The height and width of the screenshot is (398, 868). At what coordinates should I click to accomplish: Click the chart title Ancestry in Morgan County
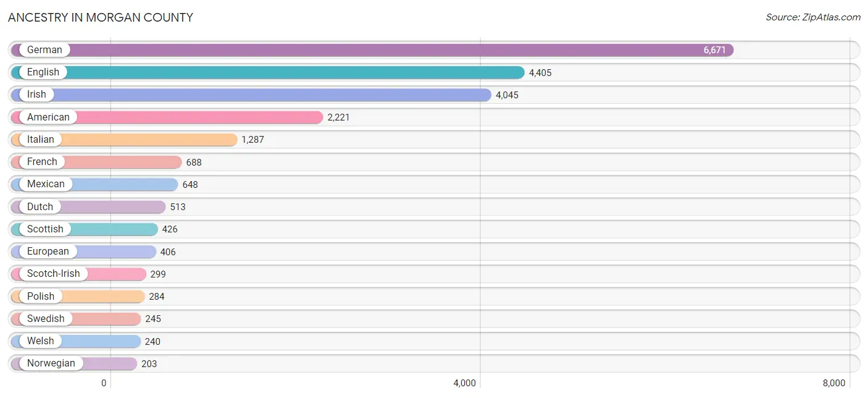pyautogui.click(x=101, y=17)
